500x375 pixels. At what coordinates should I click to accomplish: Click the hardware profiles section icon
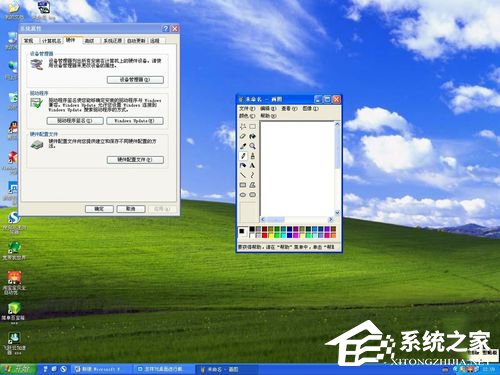point(37,144)
